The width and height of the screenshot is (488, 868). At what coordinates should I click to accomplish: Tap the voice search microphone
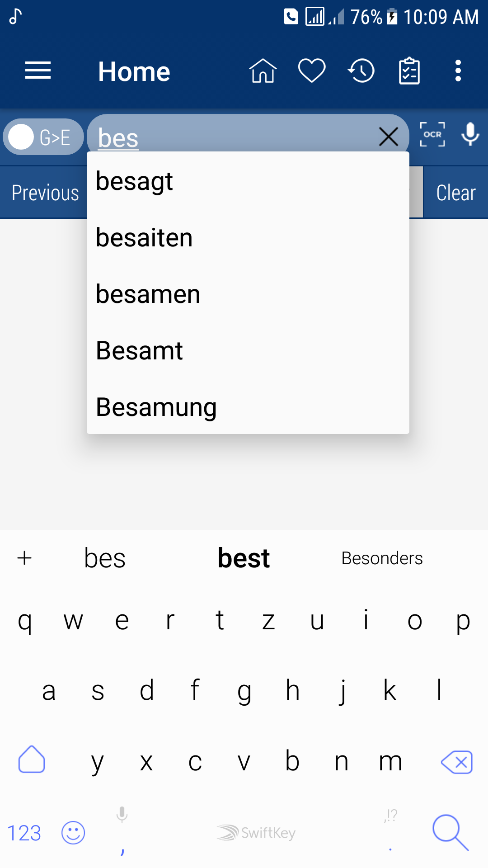click(470, 135)
